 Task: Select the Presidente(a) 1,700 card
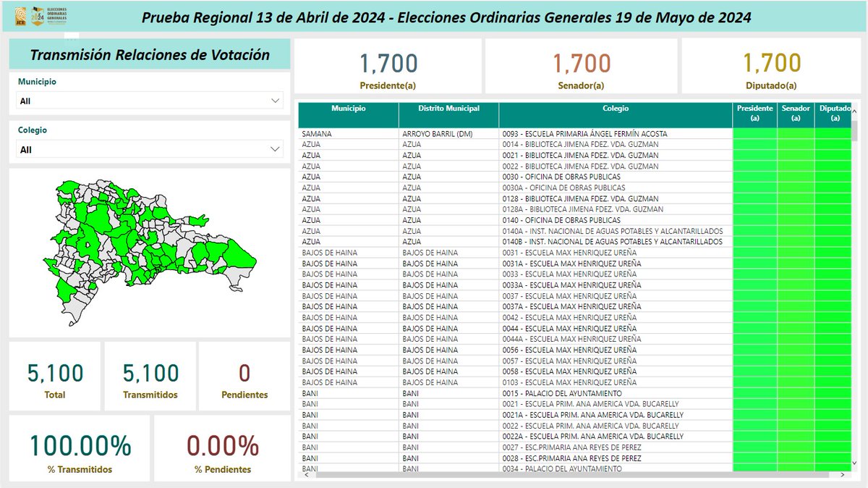(x=388, y=67)
